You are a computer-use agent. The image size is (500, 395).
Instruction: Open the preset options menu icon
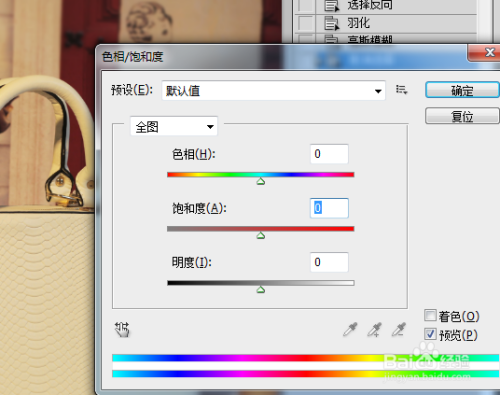point(401,90)
